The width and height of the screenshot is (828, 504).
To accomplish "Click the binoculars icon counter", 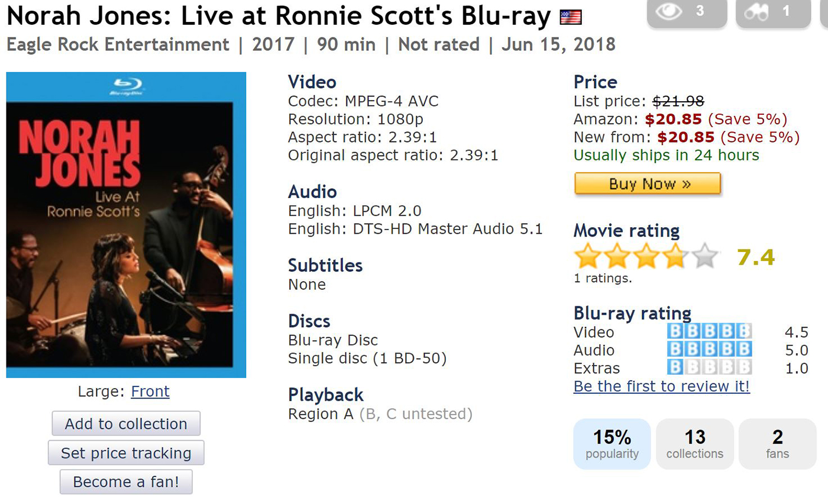I will coord(773,13).
